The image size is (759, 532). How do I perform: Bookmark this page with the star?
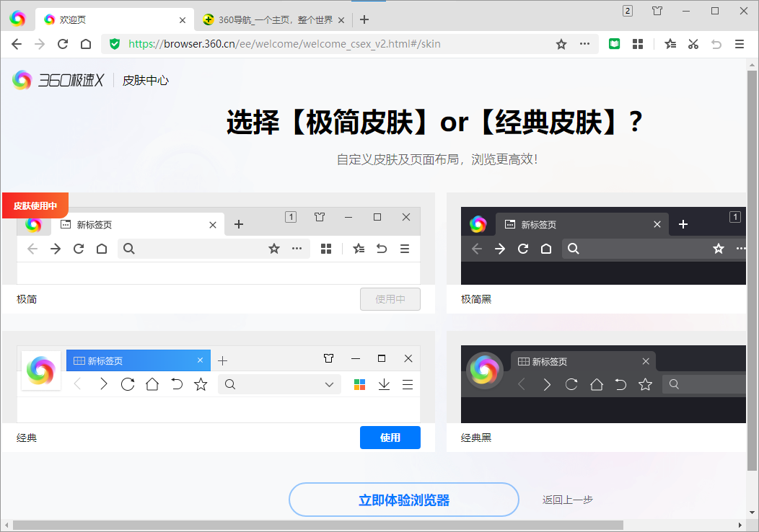[561, 45]
